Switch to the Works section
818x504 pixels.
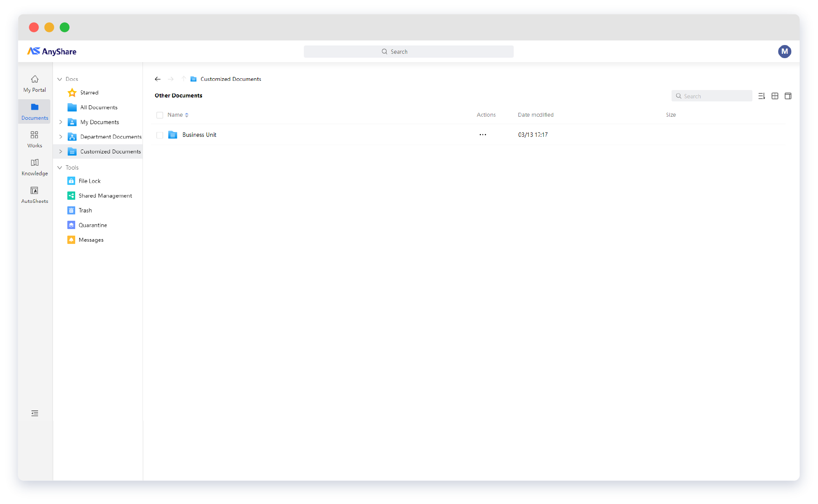point(35,139)
